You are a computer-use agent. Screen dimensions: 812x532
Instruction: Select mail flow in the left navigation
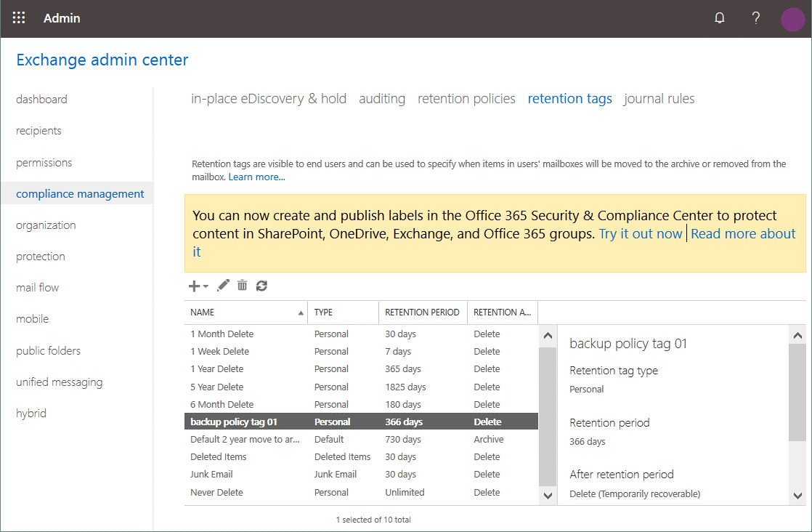point(38,288)
